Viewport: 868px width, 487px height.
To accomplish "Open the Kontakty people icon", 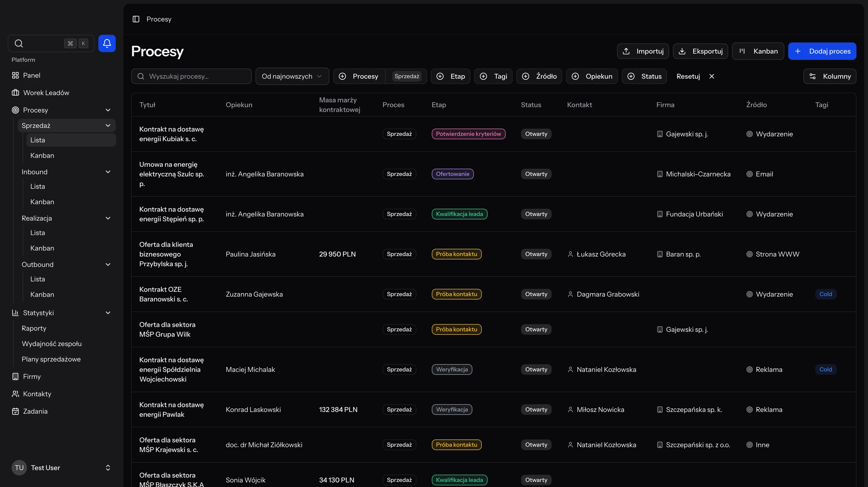I will click(x=15, y=394).
